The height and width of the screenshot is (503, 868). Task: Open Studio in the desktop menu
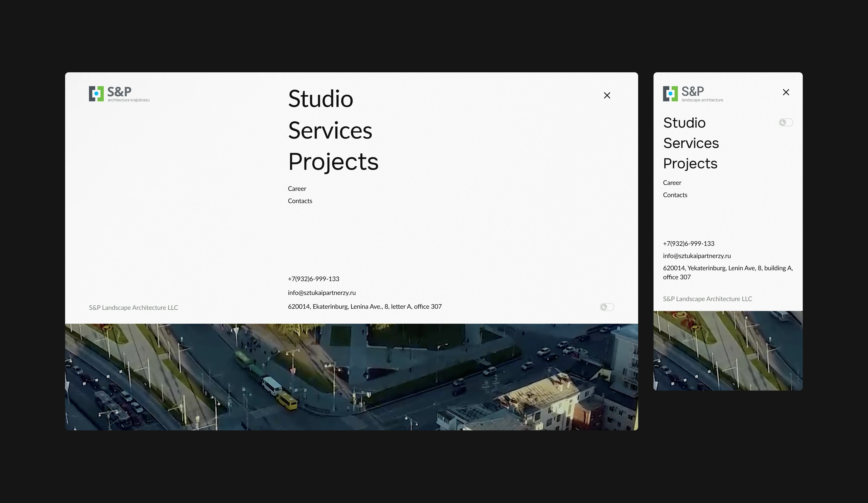[x=320, y=99]
